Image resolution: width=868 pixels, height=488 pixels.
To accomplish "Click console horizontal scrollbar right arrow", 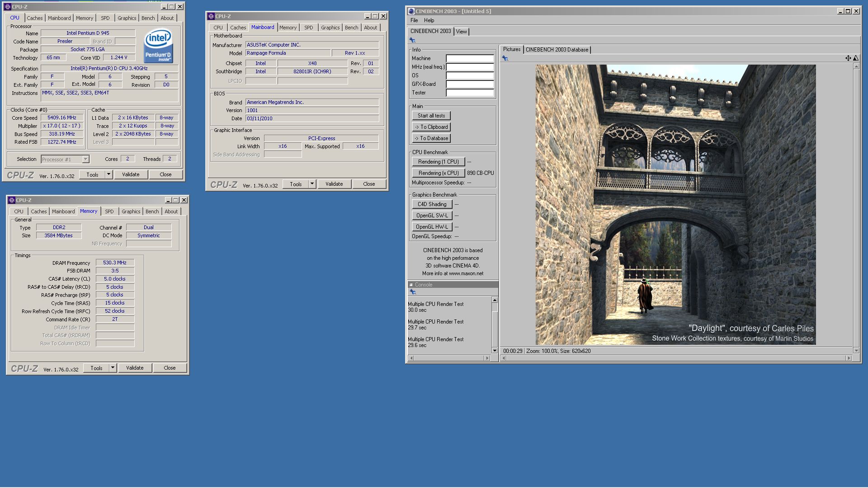I will [487, 358].
